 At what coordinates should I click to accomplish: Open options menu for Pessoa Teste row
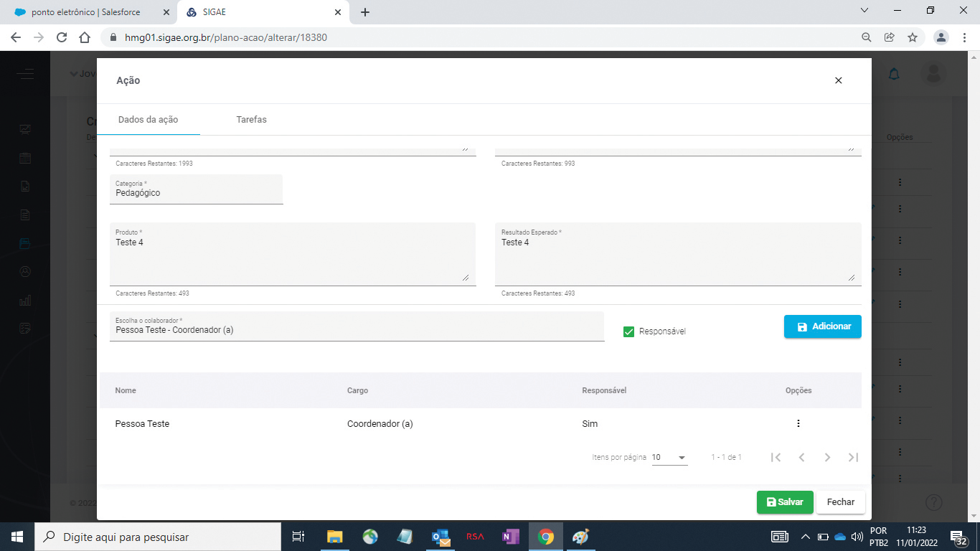click(x=798, y=423)
